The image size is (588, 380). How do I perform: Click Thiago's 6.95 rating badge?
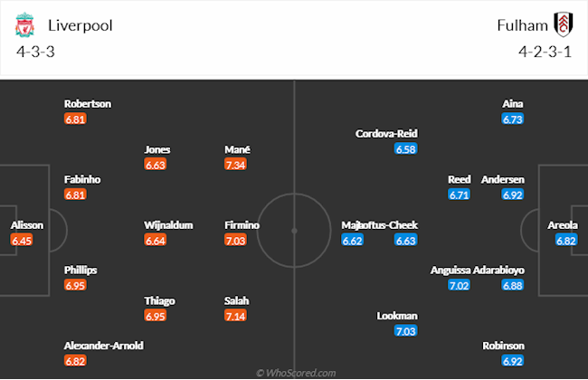(156, 316)
